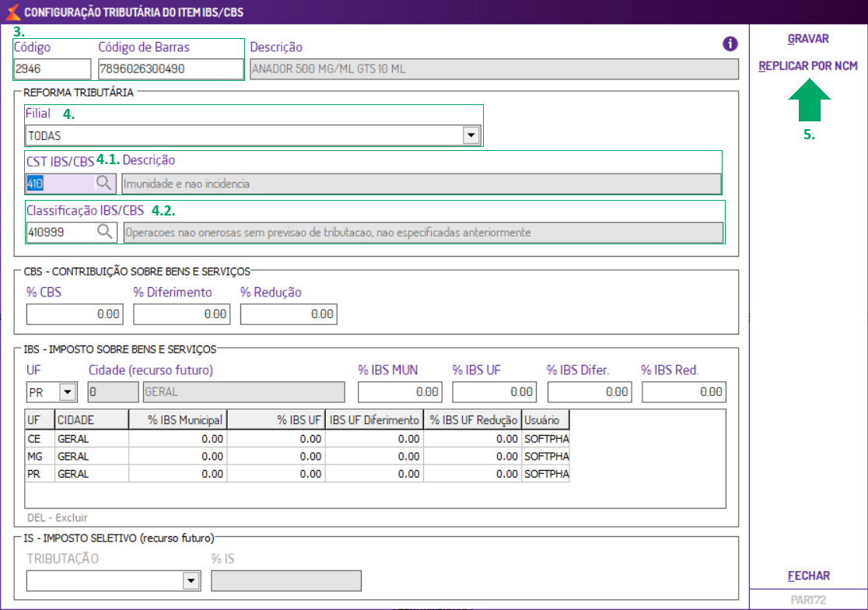
Task: Click the Código input field
Action: [x=52, y=69]
